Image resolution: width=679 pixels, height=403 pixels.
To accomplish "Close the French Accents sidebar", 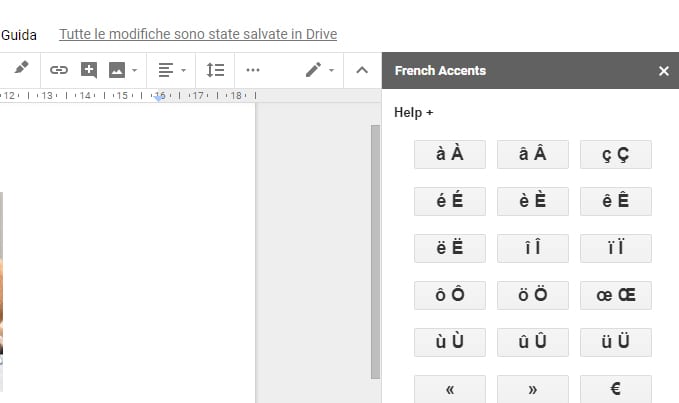I will click(664, 71).
